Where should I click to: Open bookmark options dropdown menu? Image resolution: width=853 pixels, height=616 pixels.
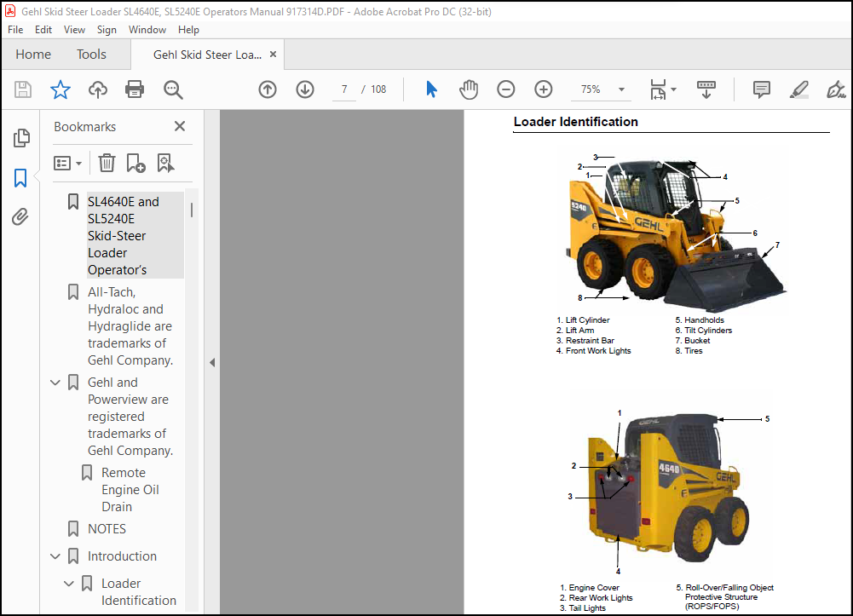[67, 163]
